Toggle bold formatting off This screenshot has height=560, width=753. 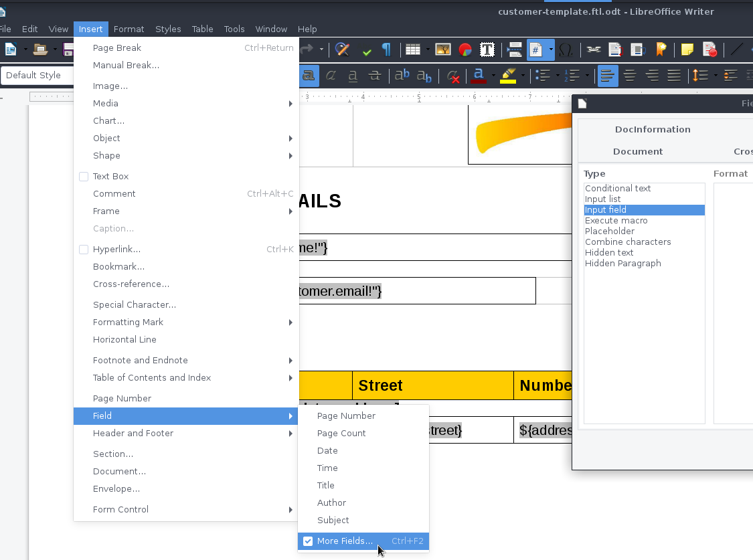click(x=309, y=76)
